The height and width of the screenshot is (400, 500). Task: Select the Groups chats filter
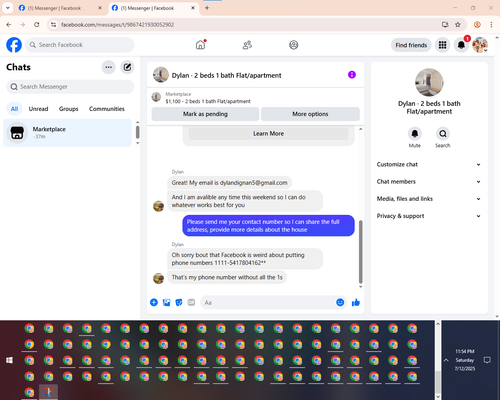click(69, 109)
